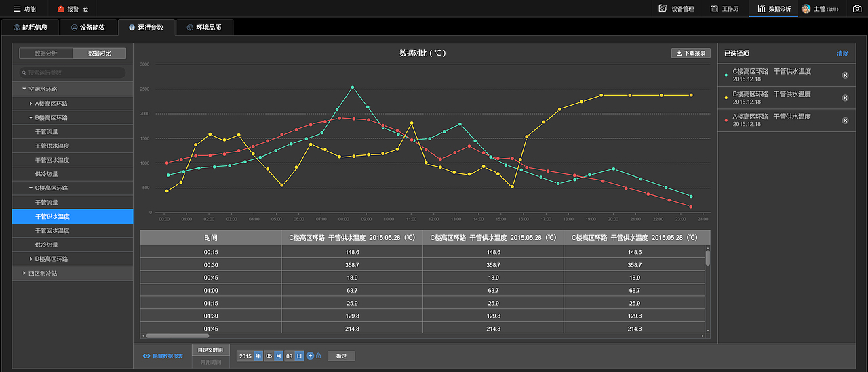Viewport: 868px width, 372px height.
Task: Click the 01:45 time row cell
Action: click(211, 329)
